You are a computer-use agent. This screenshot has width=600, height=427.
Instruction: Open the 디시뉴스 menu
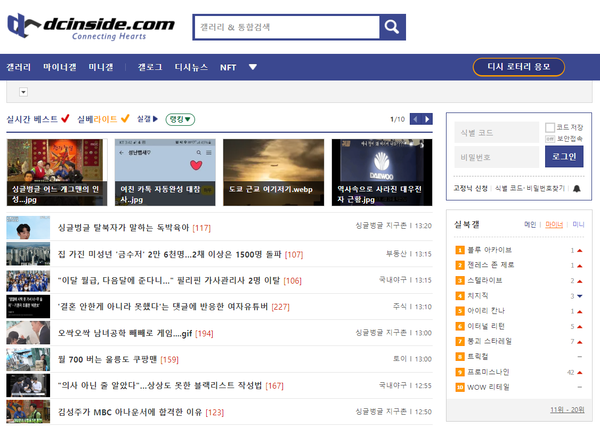click(191, 67)
